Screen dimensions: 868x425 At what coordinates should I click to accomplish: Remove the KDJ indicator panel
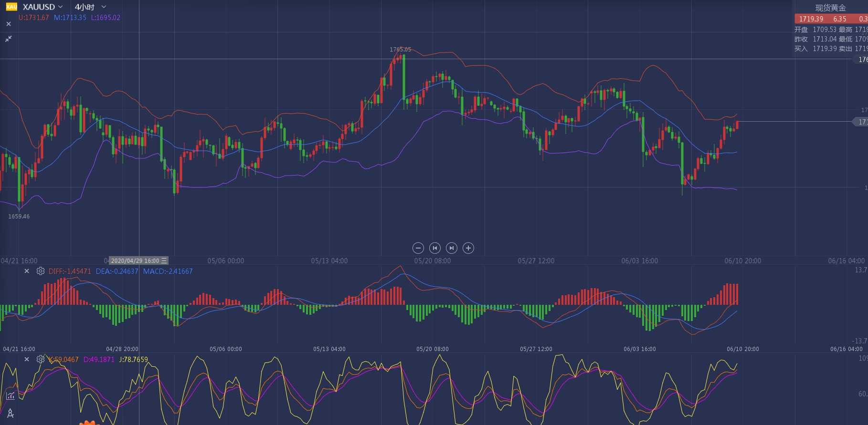(27, 359)
